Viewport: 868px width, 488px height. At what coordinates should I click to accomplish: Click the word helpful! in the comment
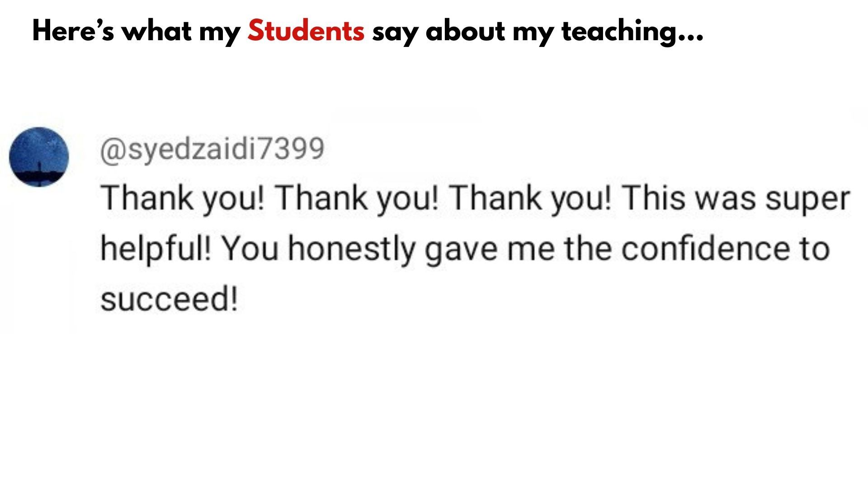tap(156, 249)
